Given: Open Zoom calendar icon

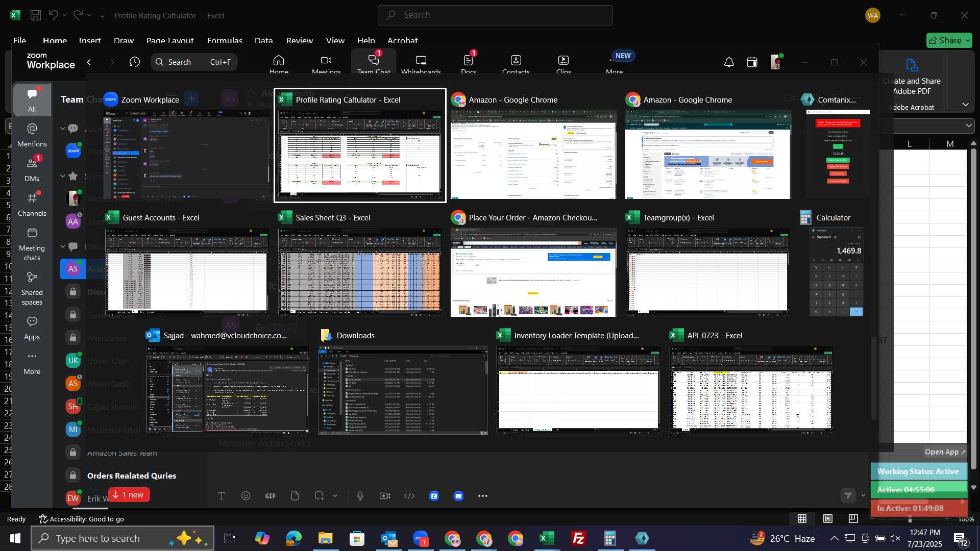Looking at the screenshot, I should (752, 62).
